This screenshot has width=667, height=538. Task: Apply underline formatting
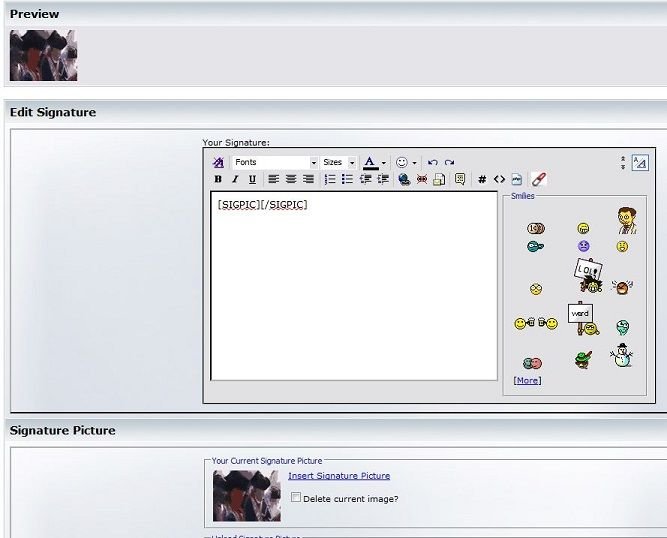pyautogui.click(x=252, y=179)
